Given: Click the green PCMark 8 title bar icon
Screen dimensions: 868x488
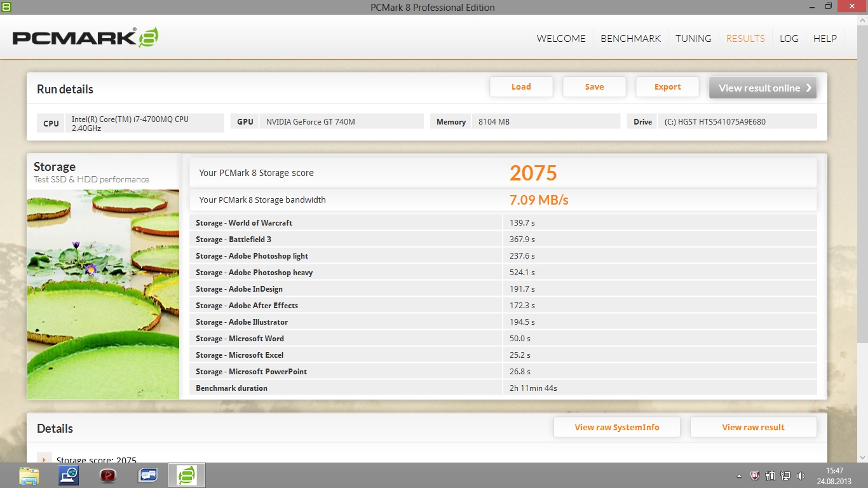Looking at the screenshot, I should 6,6.
